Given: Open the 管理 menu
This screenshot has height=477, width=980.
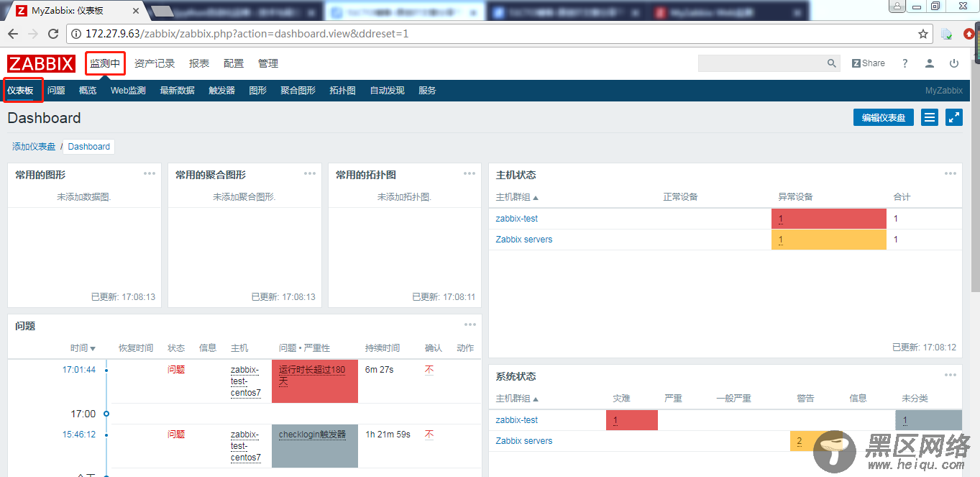Looking at the screenshot, I should pos(268,63).
